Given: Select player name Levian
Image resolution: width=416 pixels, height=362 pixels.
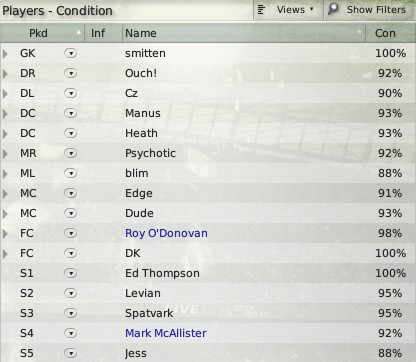Looking at the screenshot, I should 143,293.
